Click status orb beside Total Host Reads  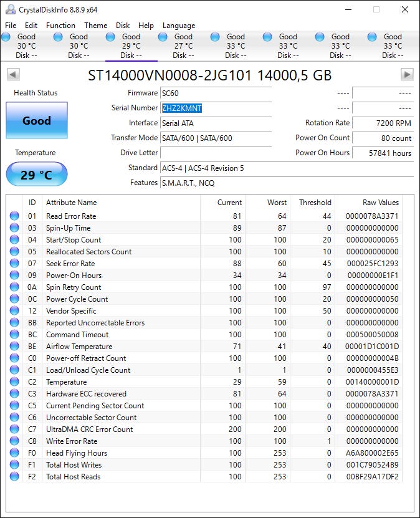[14, 477]
